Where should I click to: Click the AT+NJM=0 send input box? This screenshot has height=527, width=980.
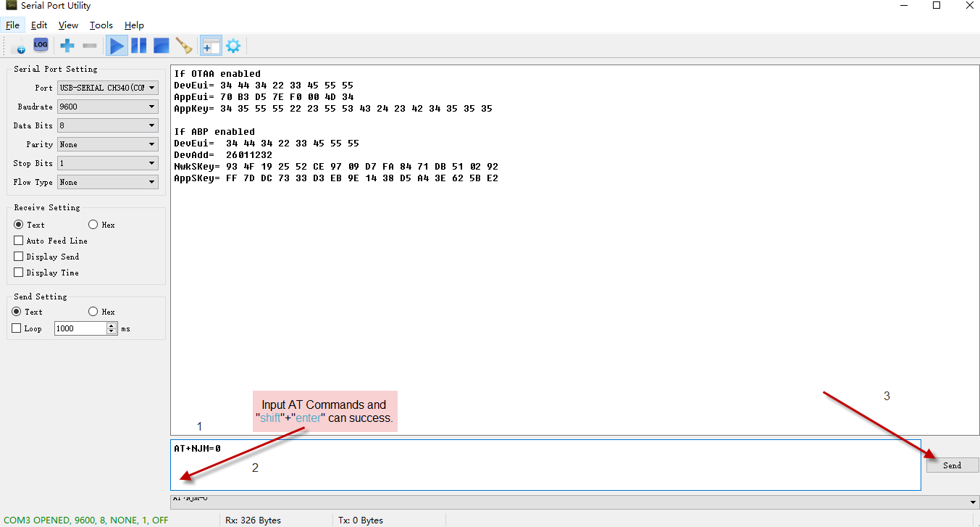[545, 465]
